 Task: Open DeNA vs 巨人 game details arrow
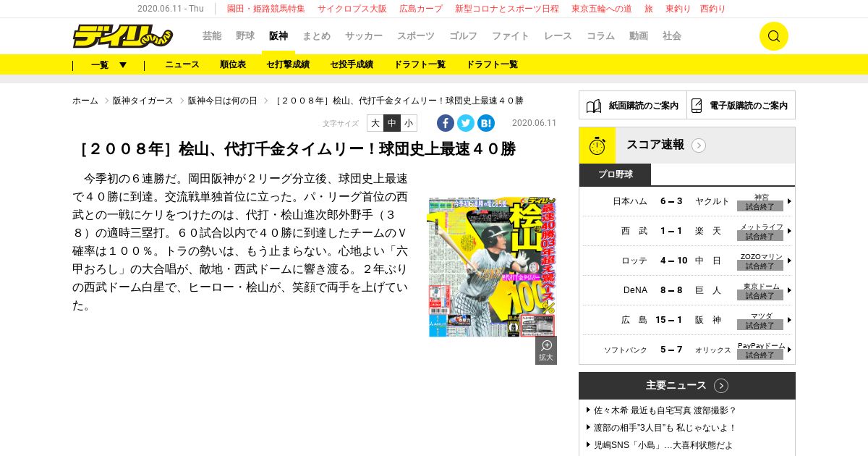click(789, 290)
